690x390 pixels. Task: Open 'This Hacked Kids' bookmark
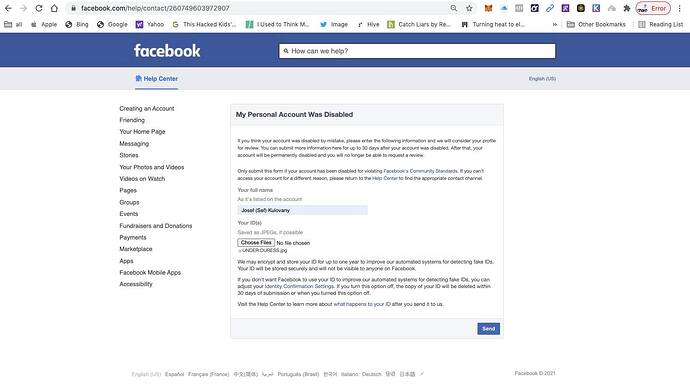[x=204, y=25]
